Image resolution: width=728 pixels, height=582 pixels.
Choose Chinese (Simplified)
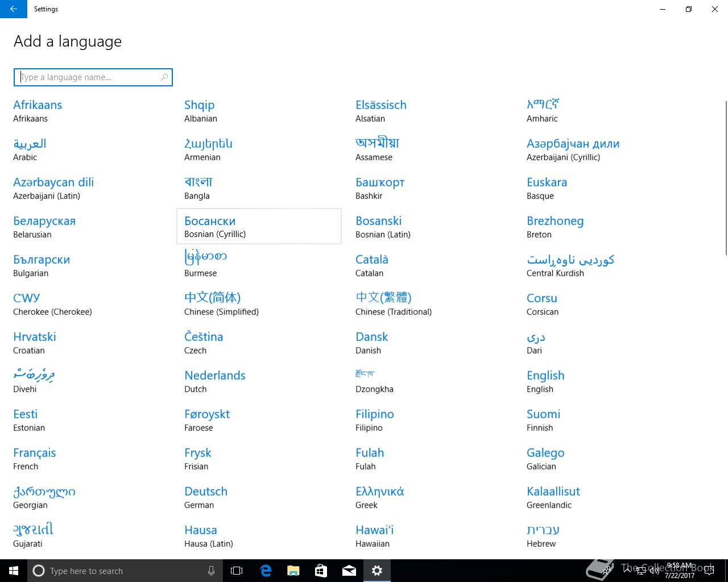[x=259, y=304]
